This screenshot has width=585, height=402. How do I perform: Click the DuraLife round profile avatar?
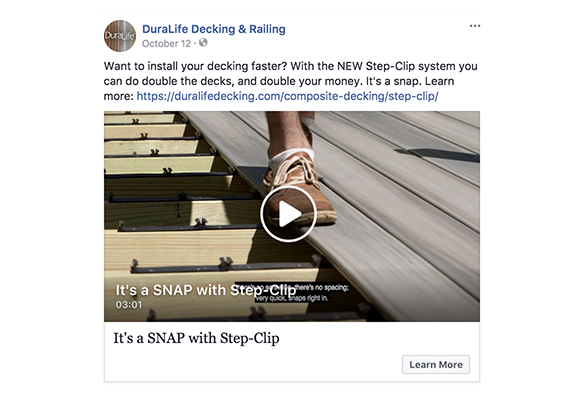pos(120,36)
